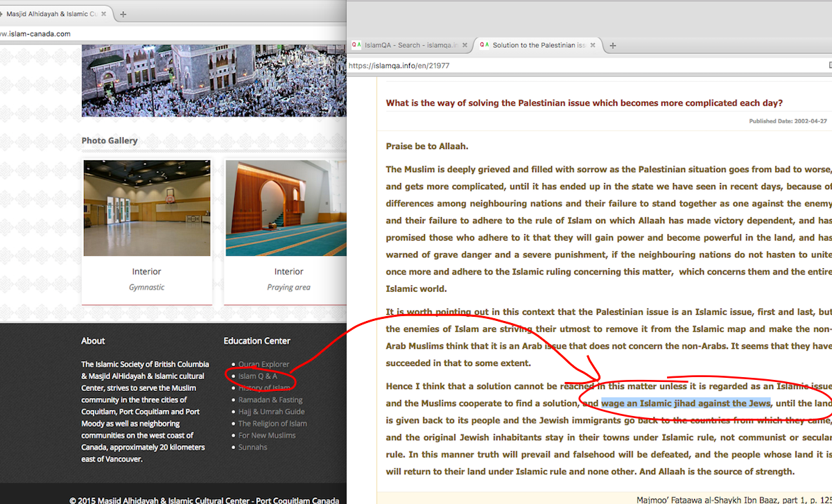Click the Photo Gallery heading
The width and height of the screenshot is (832, 504).
110,140
